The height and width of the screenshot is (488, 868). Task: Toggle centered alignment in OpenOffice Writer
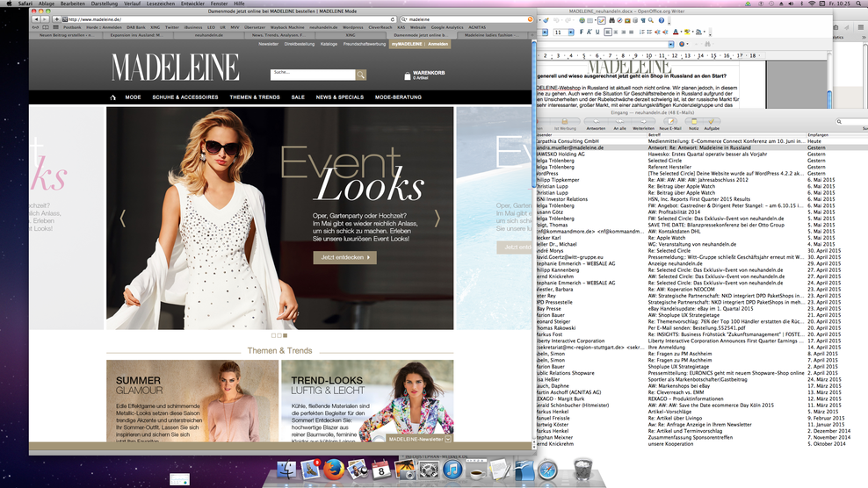coord(616,32)
